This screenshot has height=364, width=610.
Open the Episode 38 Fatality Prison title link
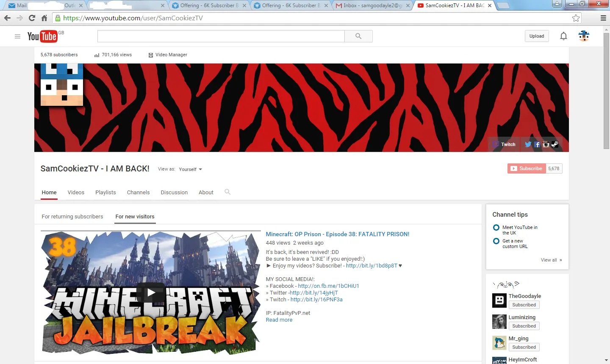[x=338, y=234]
